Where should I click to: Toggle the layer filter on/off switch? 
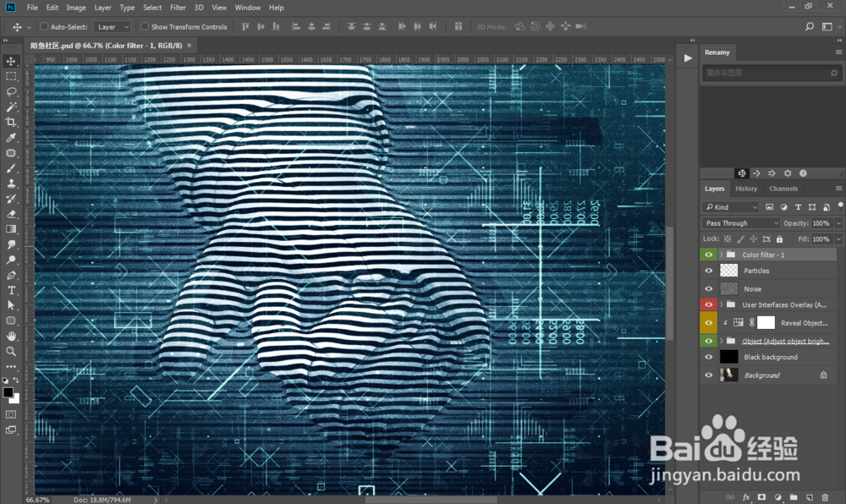click(x=840, y=205)
